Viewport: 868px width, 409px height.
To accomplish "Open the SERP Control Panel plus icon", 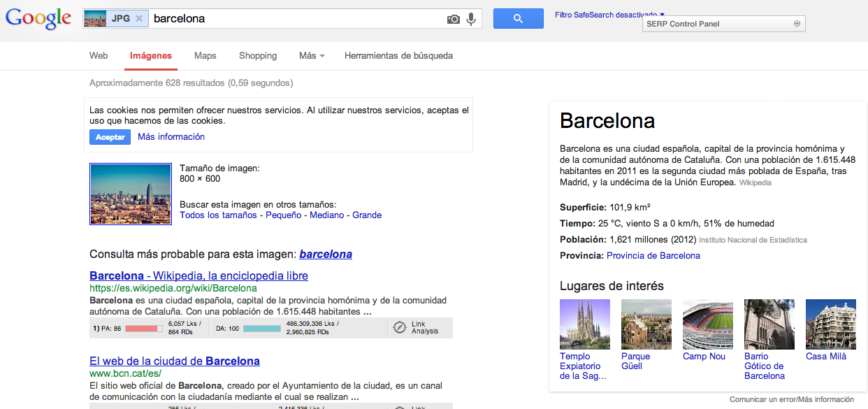I will [x=797, y=23].
